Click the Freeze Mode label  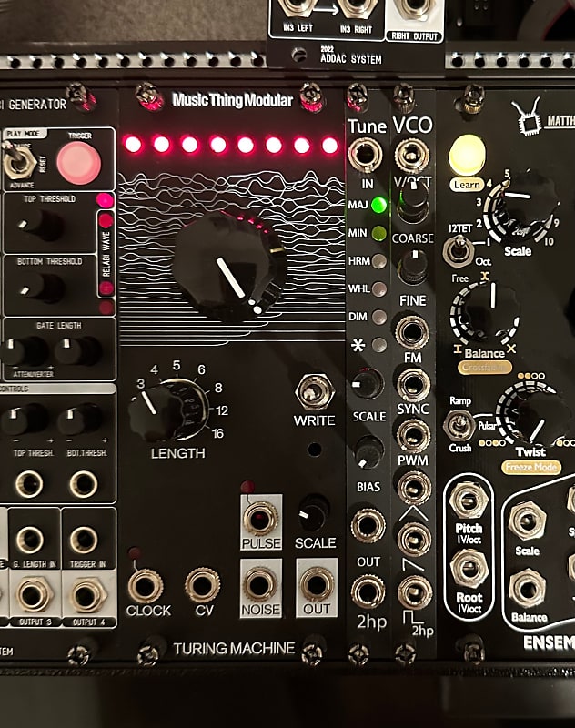531,467
